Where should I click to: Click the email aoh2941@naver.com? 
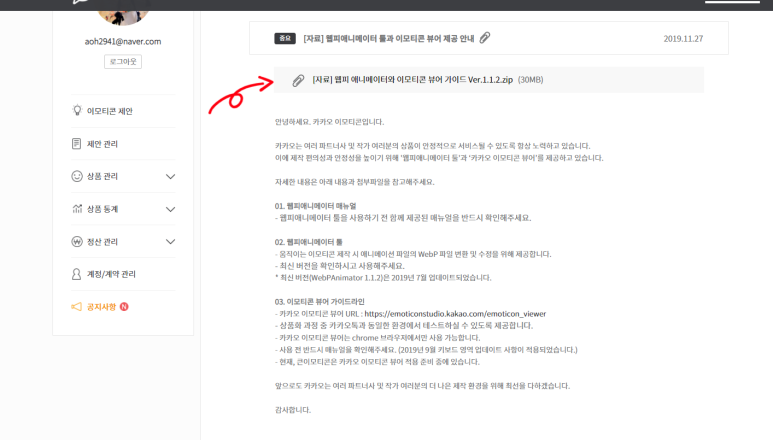tap(123, 41)
